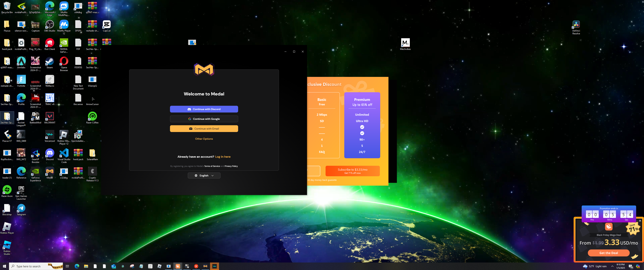Show hidden system tray icons chevron

coord(612,266)
